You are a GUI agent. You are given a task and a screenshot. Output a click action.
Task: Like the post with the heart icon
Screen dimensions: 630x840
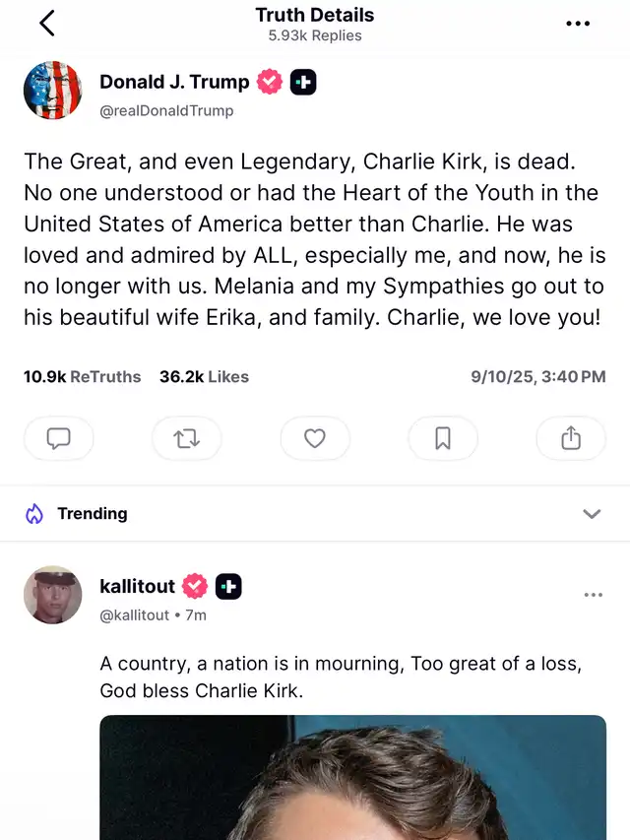[x=315, y=439]
